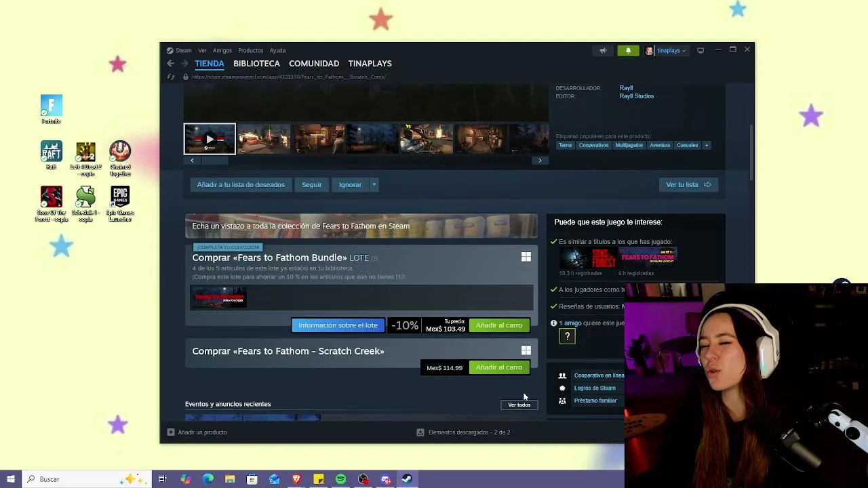
Task: Open the Cooperativos tag
Action: click(x=594, y=145)
